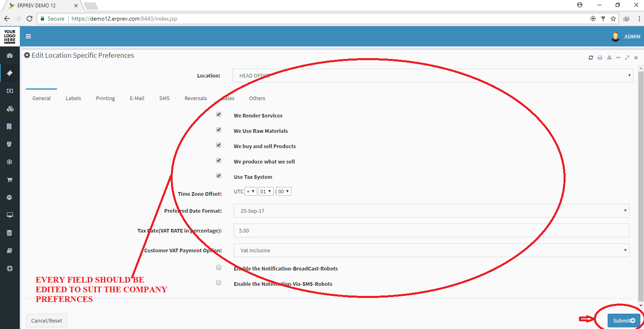644x329 pixels.
Task: Click the vertical scrollbar of the form
Action: (x=640, y=186)
